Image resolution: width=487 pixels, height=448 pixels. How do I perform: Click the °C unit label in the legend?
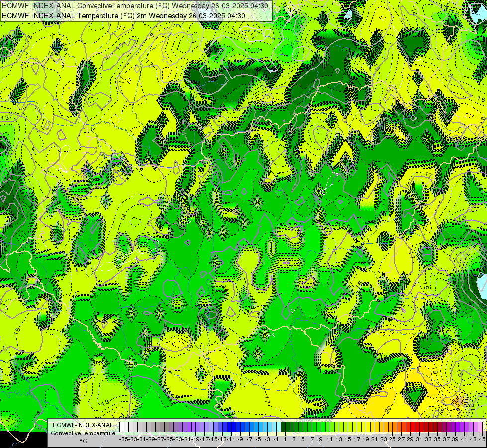pos(83,441)
